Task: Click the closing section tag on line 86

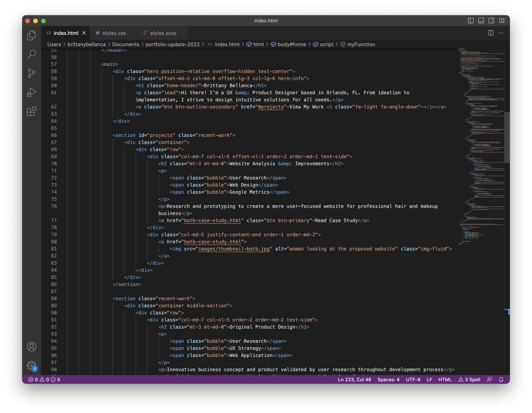Action: (127, 284)
